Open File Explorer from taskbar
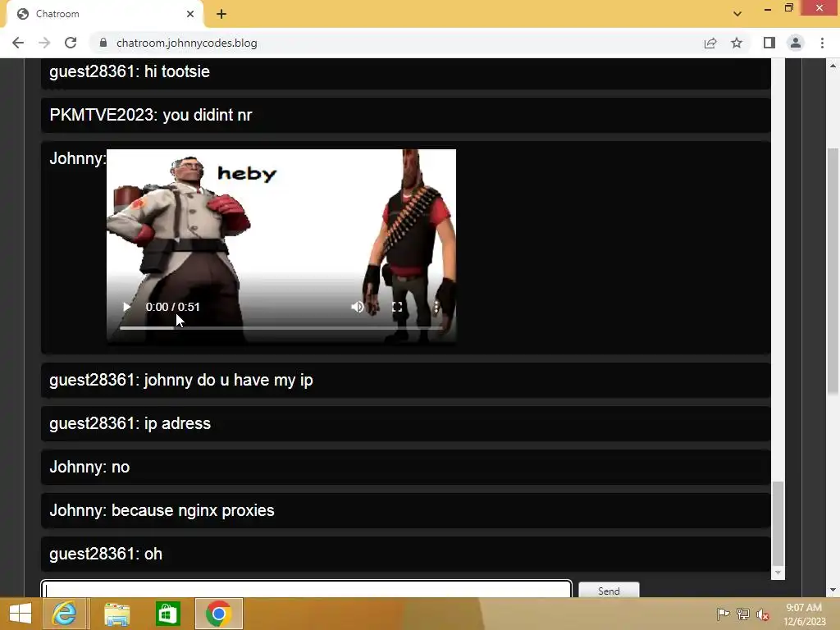 pos(116,614)
